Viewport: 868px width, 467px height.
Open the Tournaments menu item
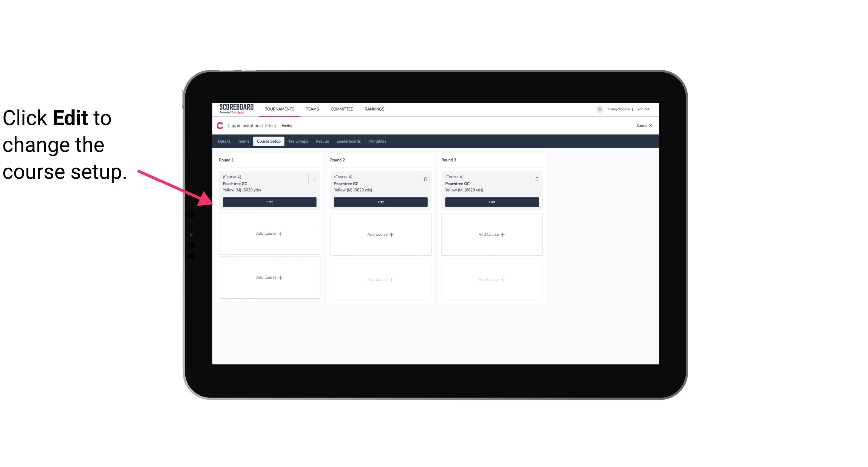280,109
